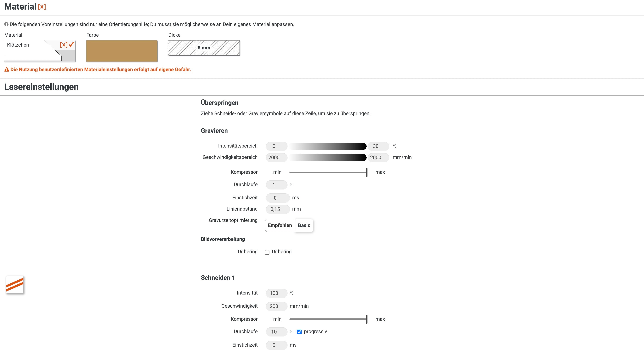Select Basic Gravurzeitoptimierung

pyautogui.click(x=304, y=225)
